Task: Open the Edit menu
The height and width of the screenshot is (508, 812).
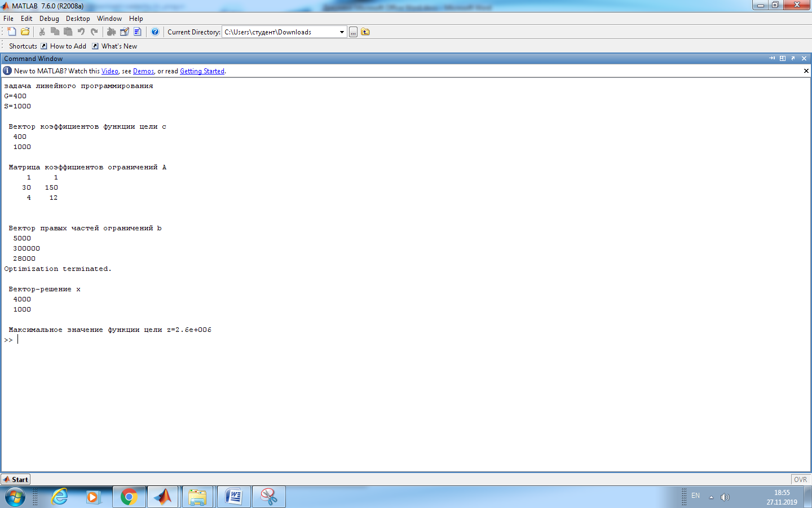Action: [27, 19]
